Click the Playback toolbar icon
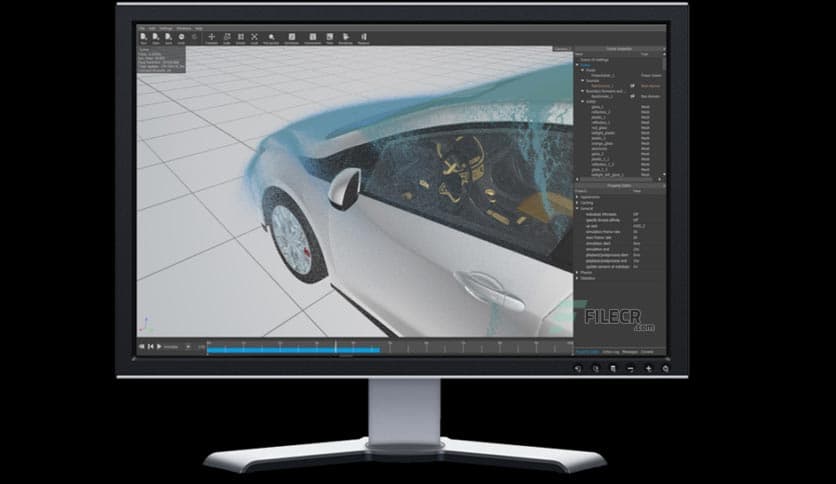The height and width of the screenshot is (484, 836). coord(363,38)
